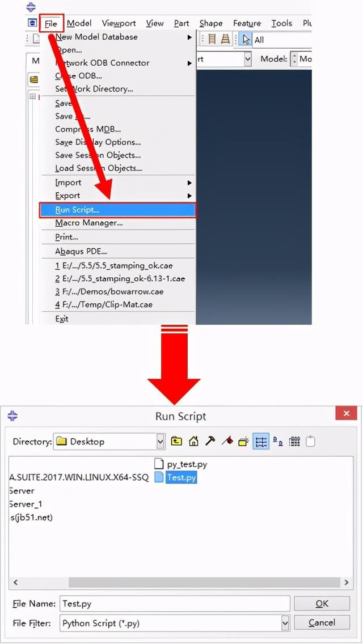Create a new folder icon
The image size is (363, 644).
[x=244, y=441]
